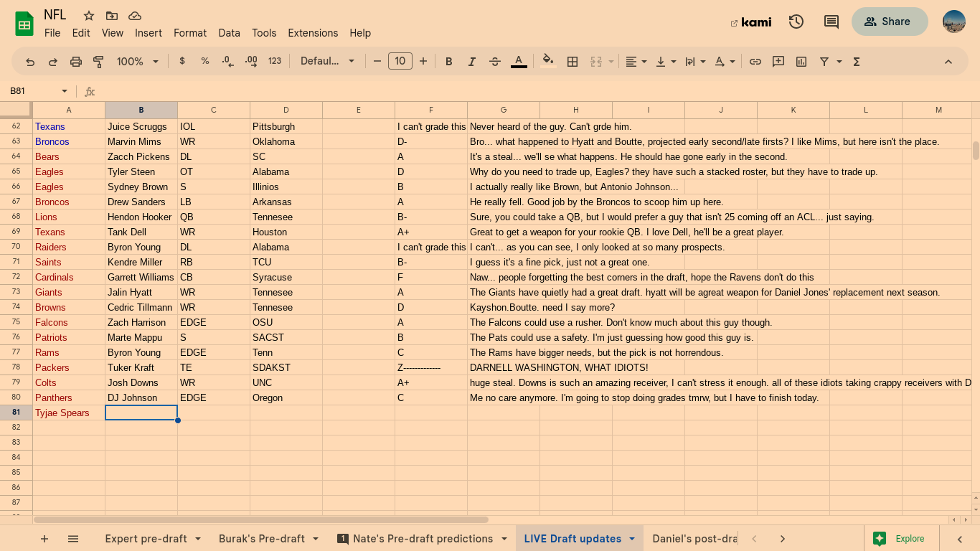Show the side panel arrow
Viewport: 980px width, 551px height.
tap(960, 539)
